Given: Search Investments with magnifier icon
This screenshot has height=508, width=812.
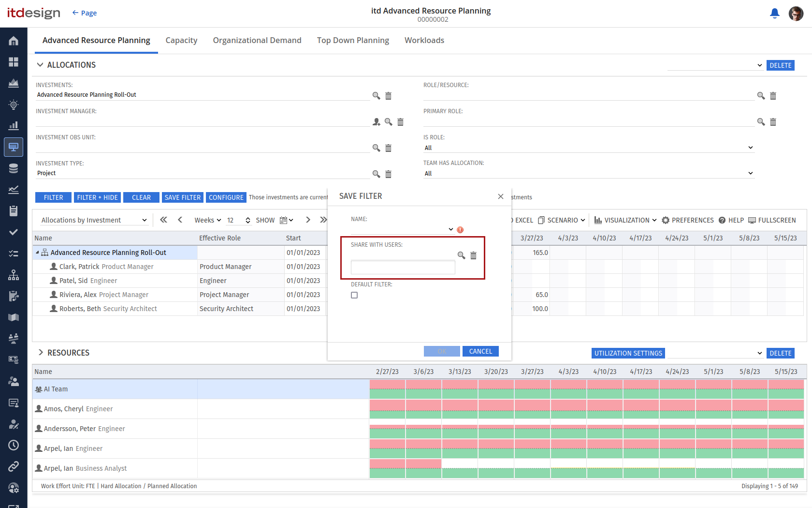Looking at the screenshot, I should [376, 96].
